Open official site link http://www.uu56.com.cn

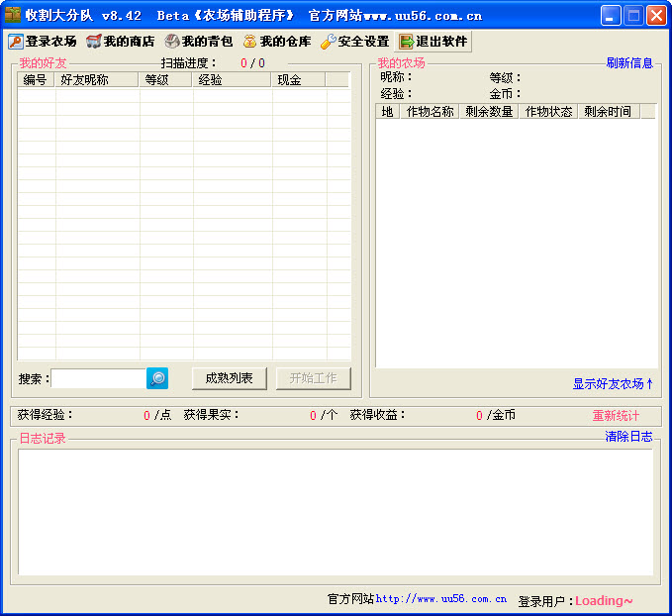[441, 599]
